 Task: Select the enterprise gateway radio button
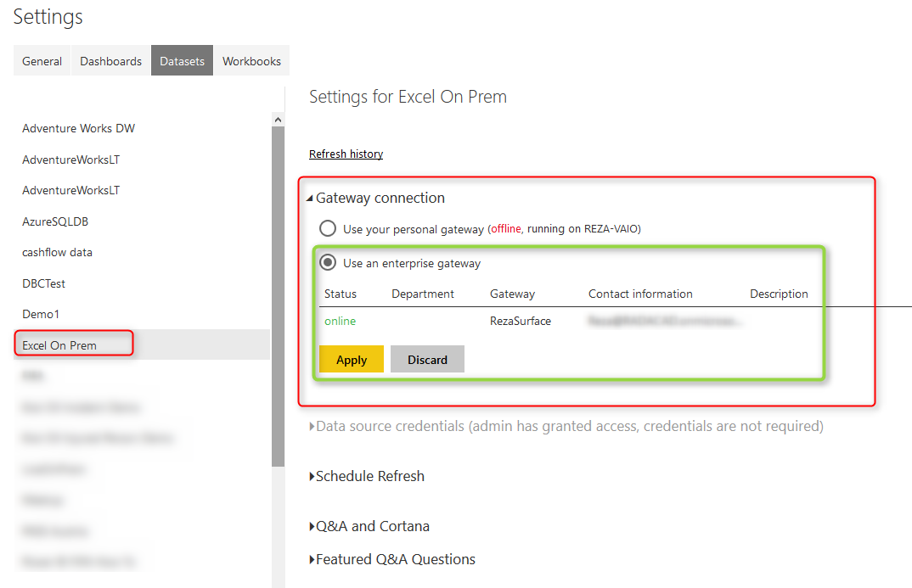tap(328, 261)
